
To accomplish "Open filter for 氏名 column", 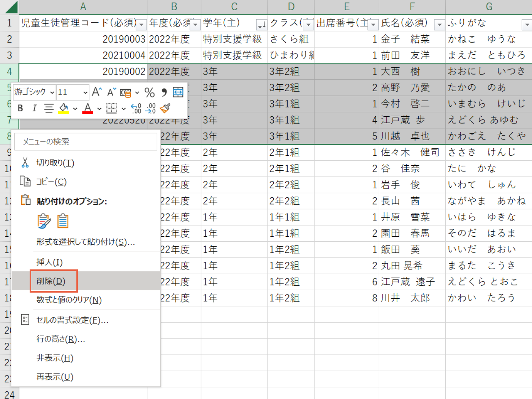I will click(x=440, y=25).
